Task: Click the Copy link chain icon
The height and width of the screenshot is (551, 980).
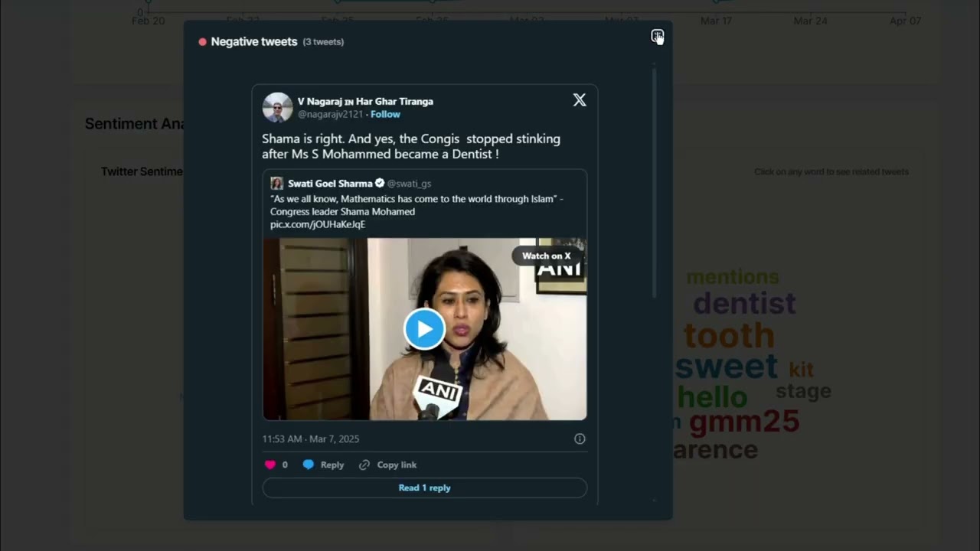Action: [364, 465]
